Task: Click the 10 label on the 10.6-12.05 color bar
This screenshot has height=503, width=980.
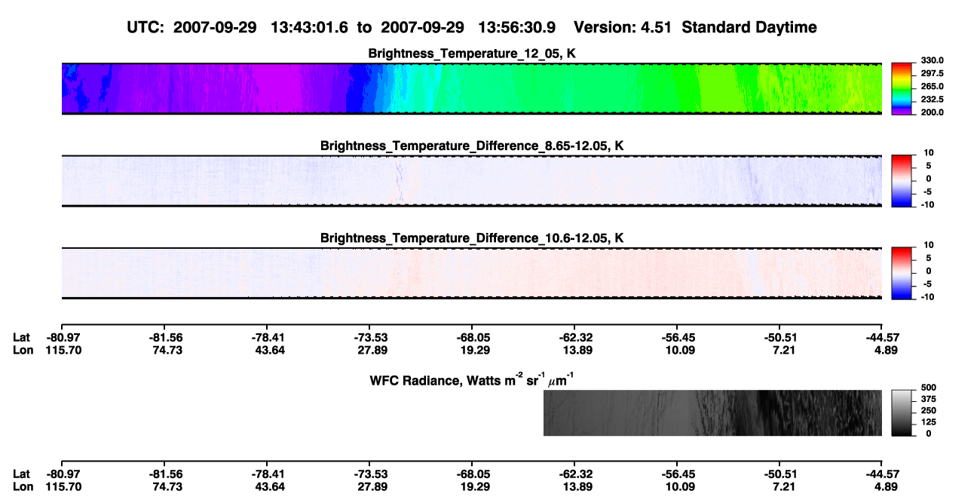Action: coord(929,245)
